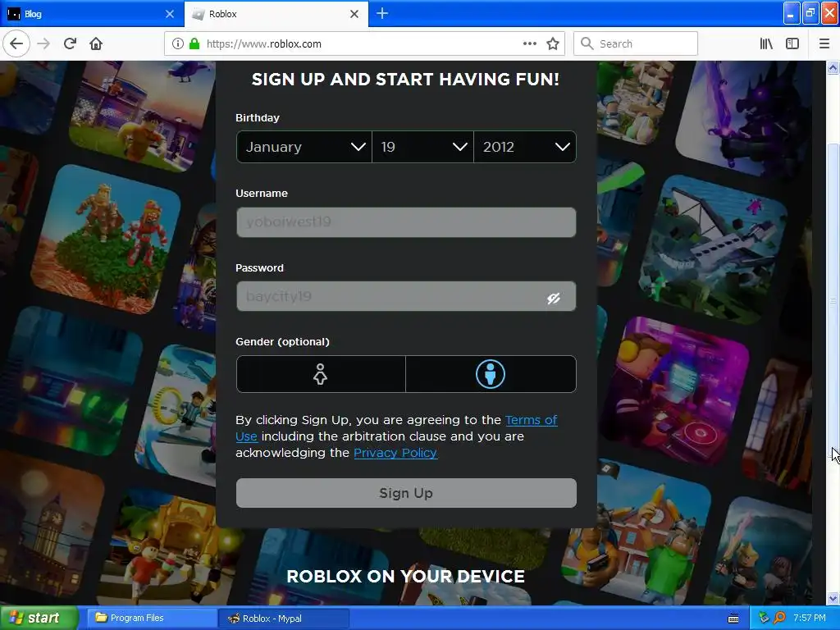This screenshot has height=630, width=840.
Task: Open the birthday year dropdown showing 2012
Action: (524, 147)
